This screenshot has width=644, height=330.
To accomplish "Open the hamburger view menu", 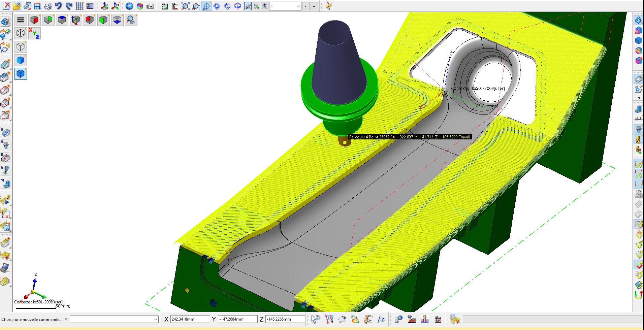I will click(21, 20).
